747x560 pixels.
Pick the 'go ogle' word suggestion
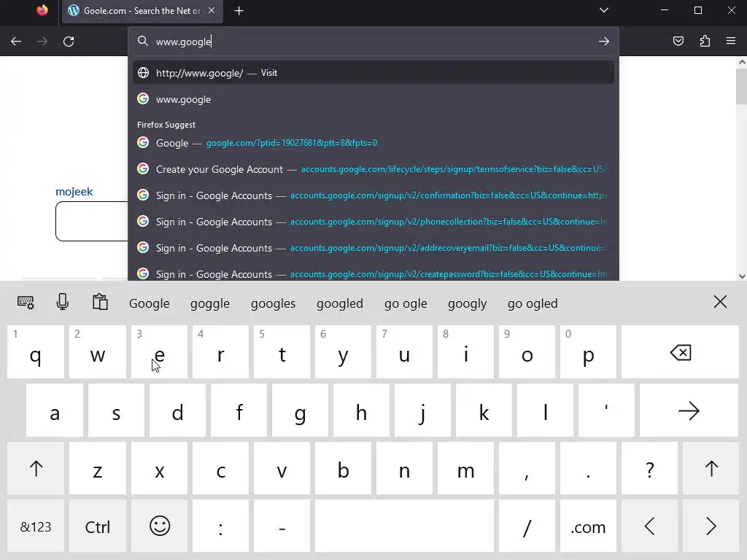[x=406, y=303]
